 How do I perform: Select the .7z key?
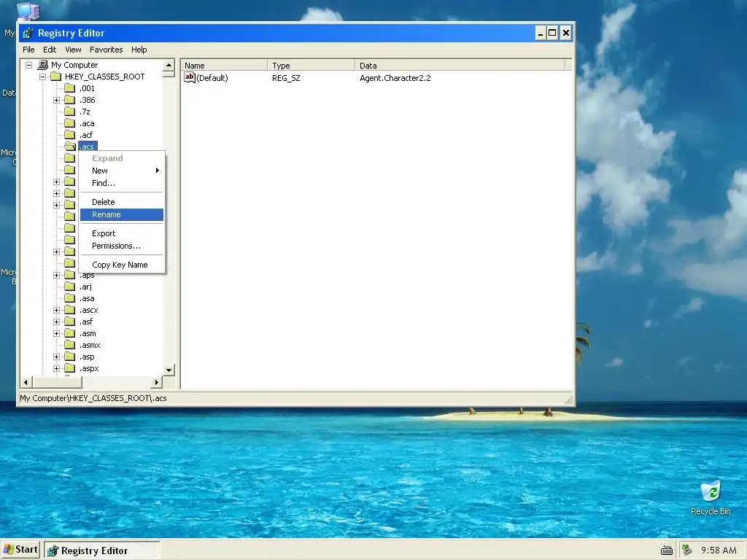(85, 112)
